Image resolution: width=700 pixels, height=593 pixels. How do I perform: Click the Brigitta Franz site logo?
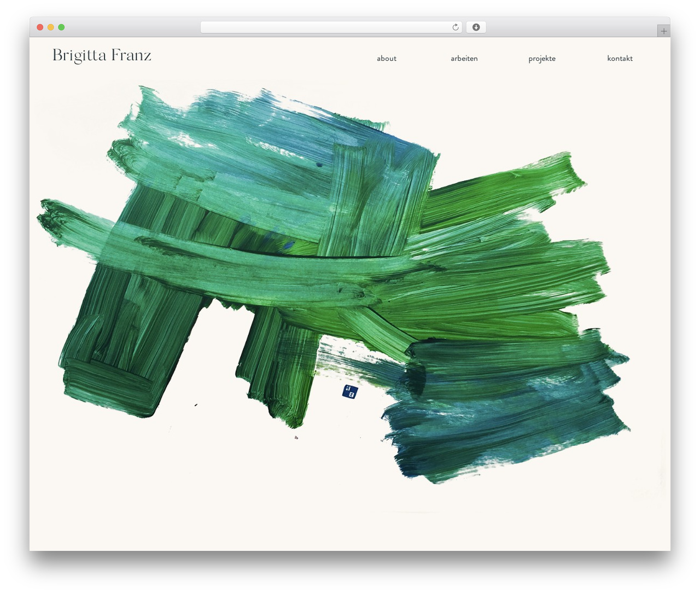(x=102, y=56)
